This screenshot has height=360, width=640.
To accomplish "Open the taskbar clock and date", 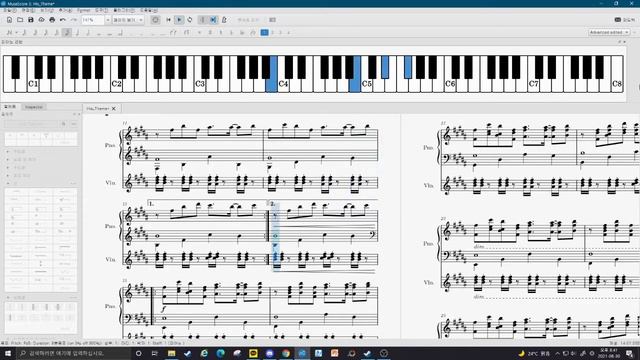I will (x=609, y=353).
